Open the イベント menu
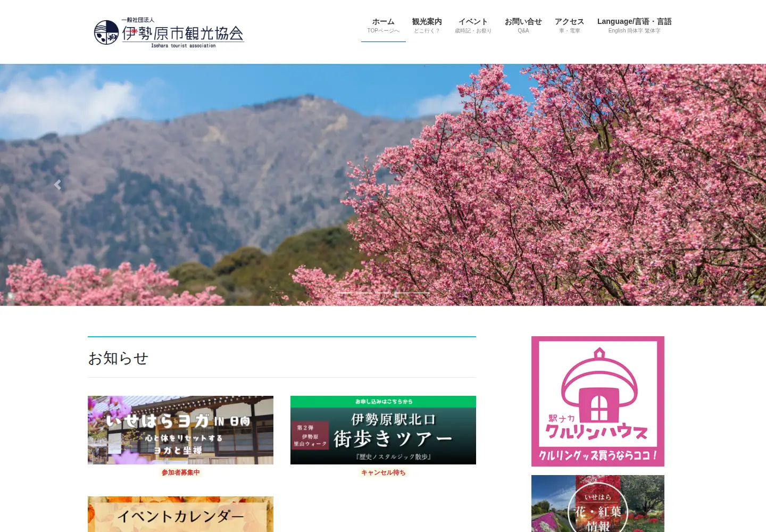The width and height of the screenshot is (766, 532). [473, 26]
